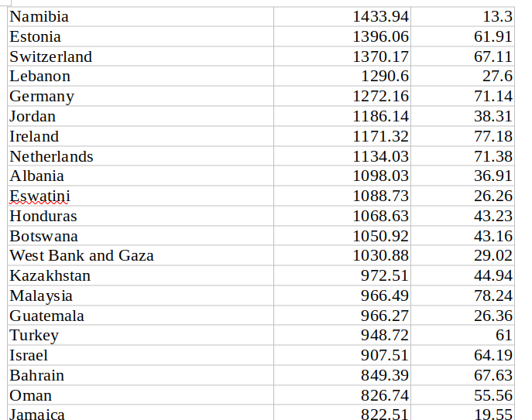The height and width of the screenshot is (420, 532).
Task: Select the Germany row name cell
Action: tap(140, 96)
